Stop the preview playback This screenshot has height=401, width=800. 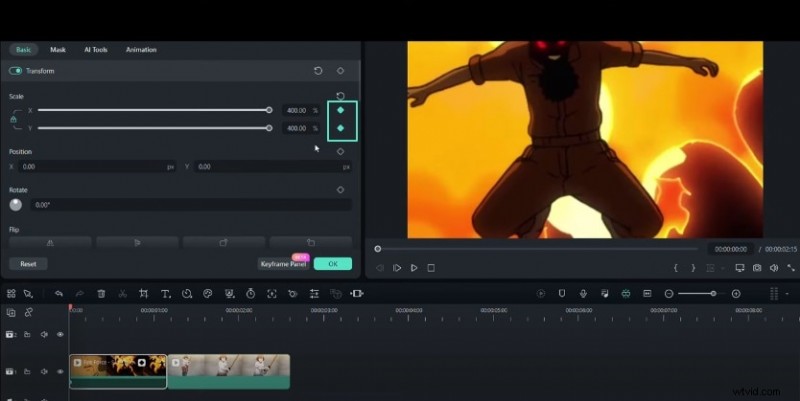click(431, 268)
